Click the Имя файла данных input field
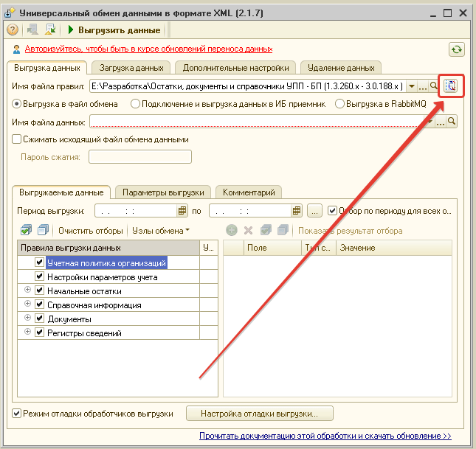476x449 pixels. tap(258, 122)
